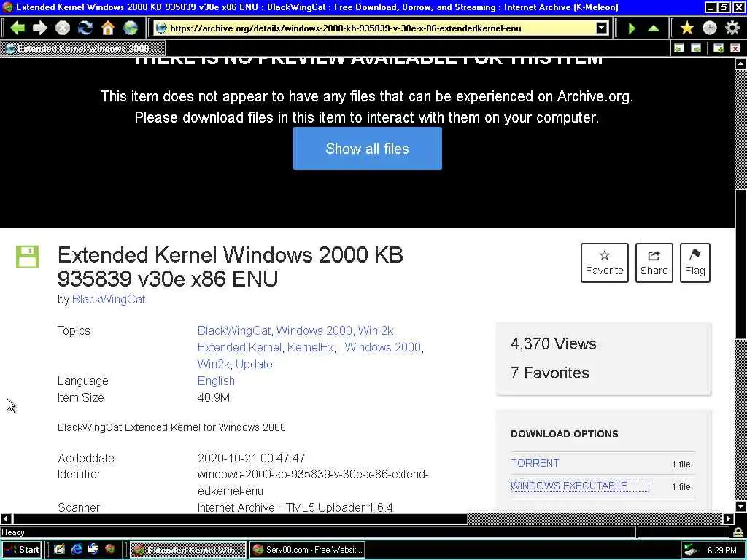The width and height of the screenshot is (747, 560).
Task: Open the Win 2k topic link
Action: pos(376,330)
